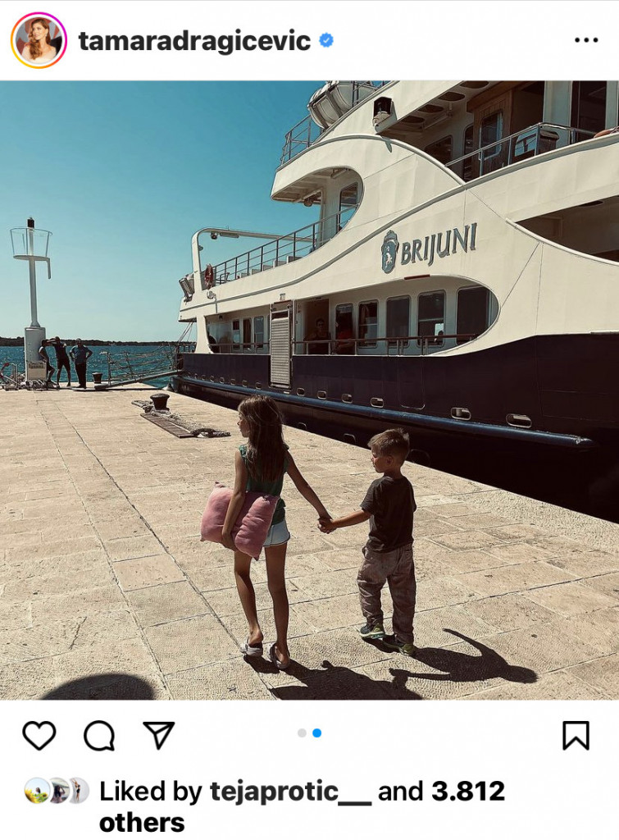Click the third small liker avatar
The image size is (619, 840).
pos(80,791)
